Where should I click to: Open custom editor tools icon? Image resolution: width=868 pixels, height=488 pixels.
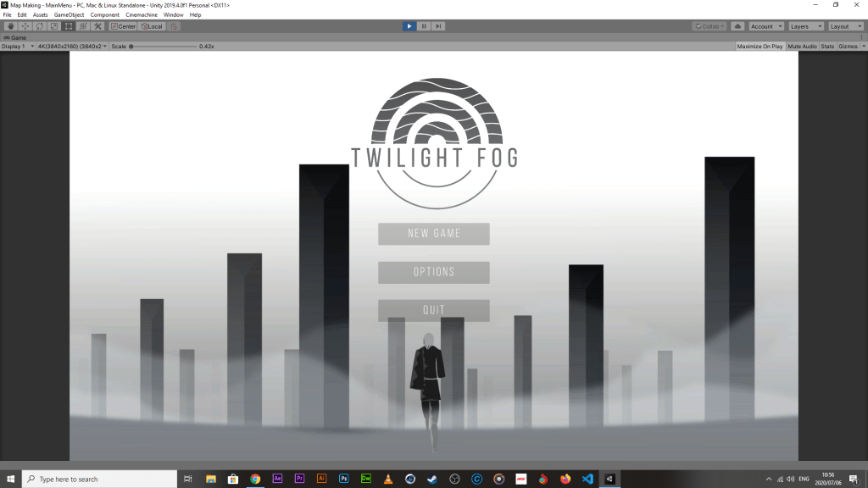click(97, 26)
